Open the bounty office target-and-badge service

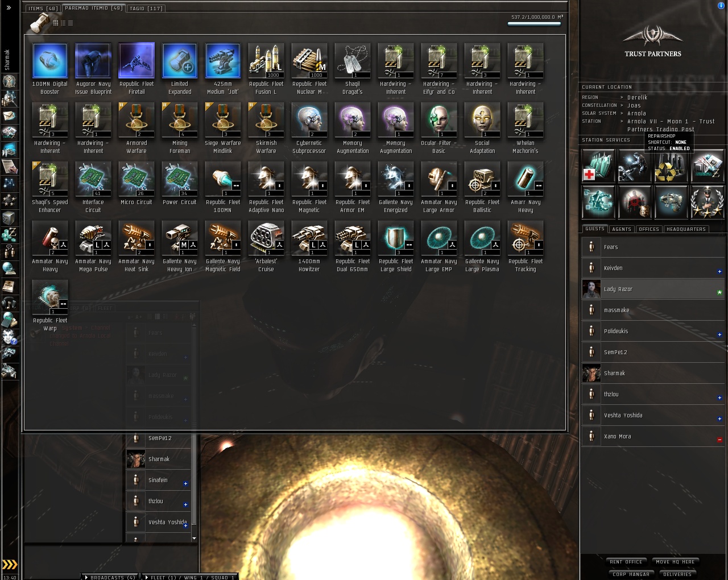click(x=635, y=202)
